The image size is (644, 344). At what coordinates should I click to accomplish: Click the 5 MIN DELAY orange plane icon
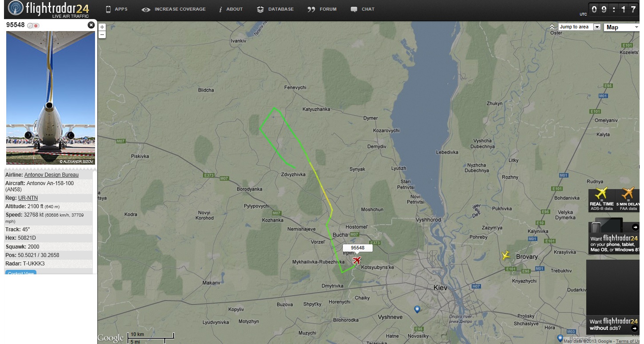point(628,194)
